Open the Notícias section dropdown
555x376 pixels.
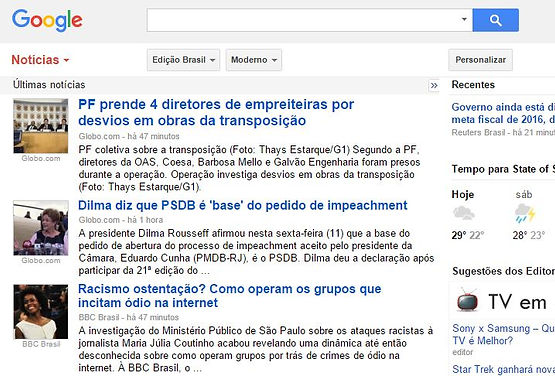[40, 60]
